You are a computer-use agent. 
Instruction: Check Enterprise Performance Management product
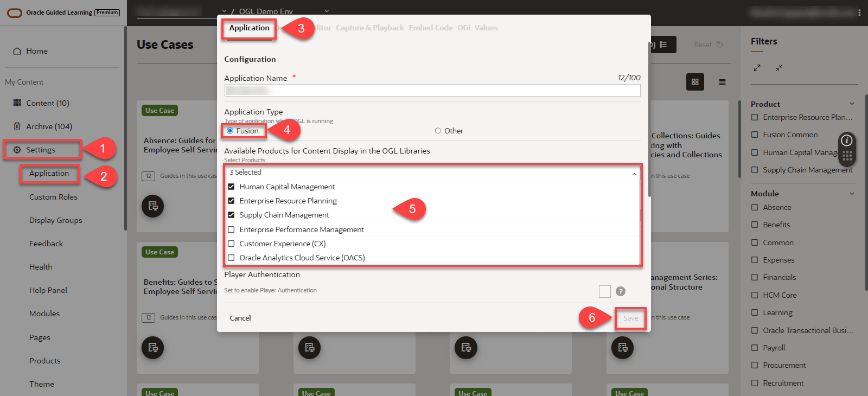[231, 229]
